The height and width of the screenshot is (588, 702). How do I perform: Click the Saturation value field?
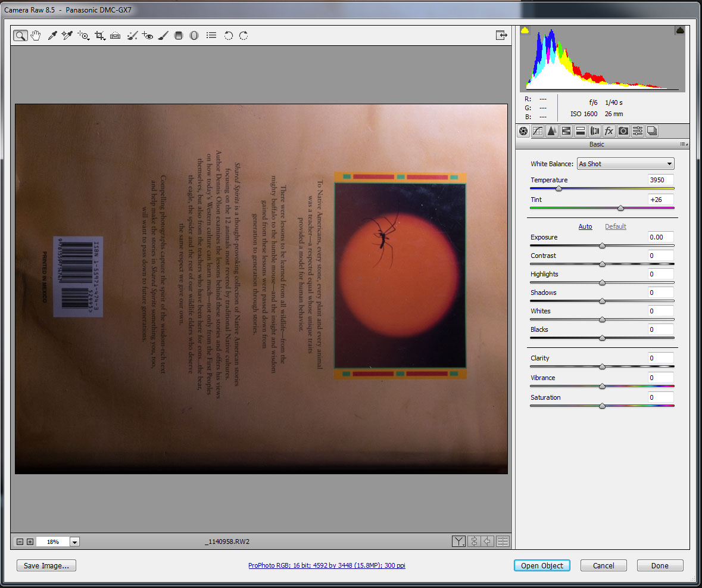point(660,398)
